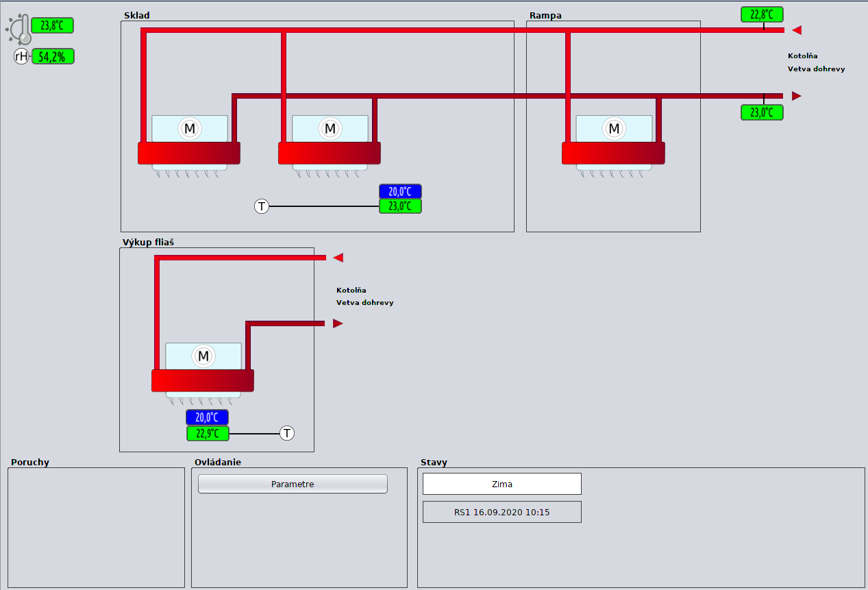868x590 pixels.
Task: Click the Výkup fliaš measured 22,9°C value
Action: click(x=208, y=433)
